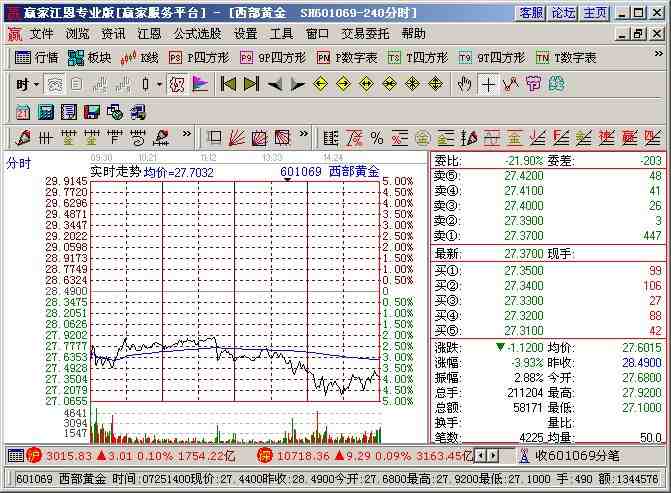The width and height of the screenshot is (671, 493).
Task: Toggle the red 权 adjustment button
Action: [x=177, y=84]
